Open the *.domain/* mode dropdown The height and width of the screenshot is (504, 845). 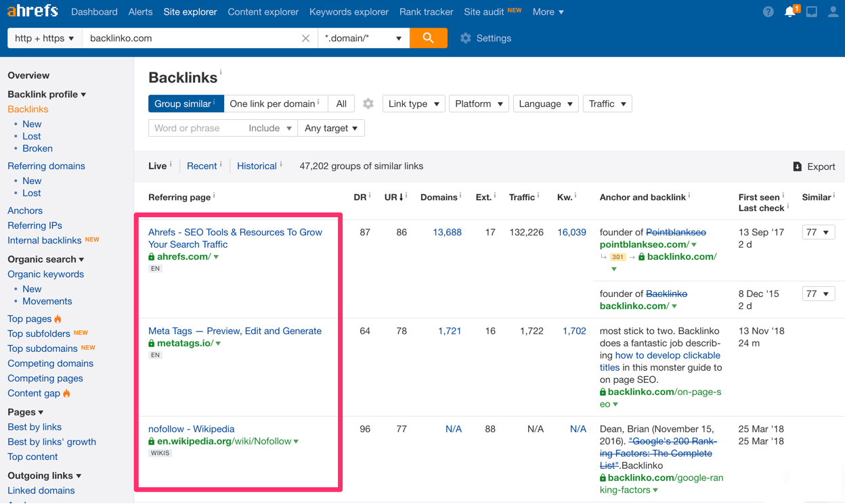point(364,39)
